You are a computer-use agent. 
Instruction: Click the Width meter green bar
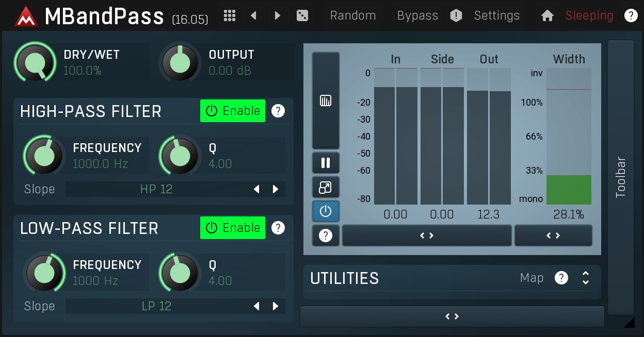tap(569, 190)
